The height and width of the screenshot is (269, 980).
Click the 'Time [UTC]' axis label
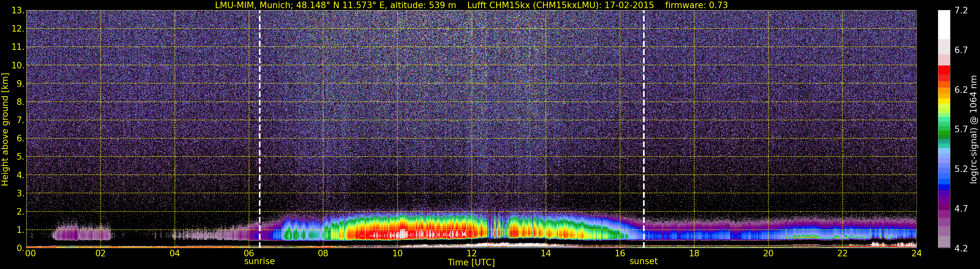(x=471, y=262)
